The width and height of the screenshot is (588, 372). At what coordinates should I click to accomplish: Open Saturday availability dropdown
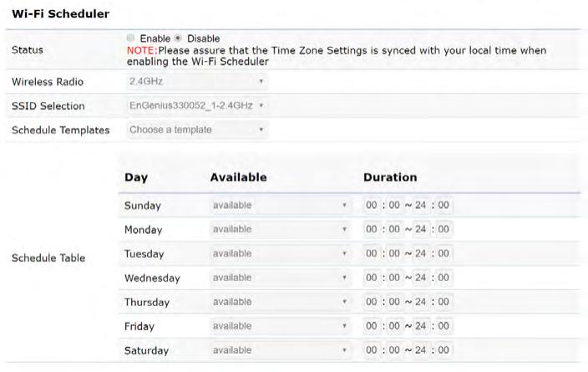tap(280, 350)
